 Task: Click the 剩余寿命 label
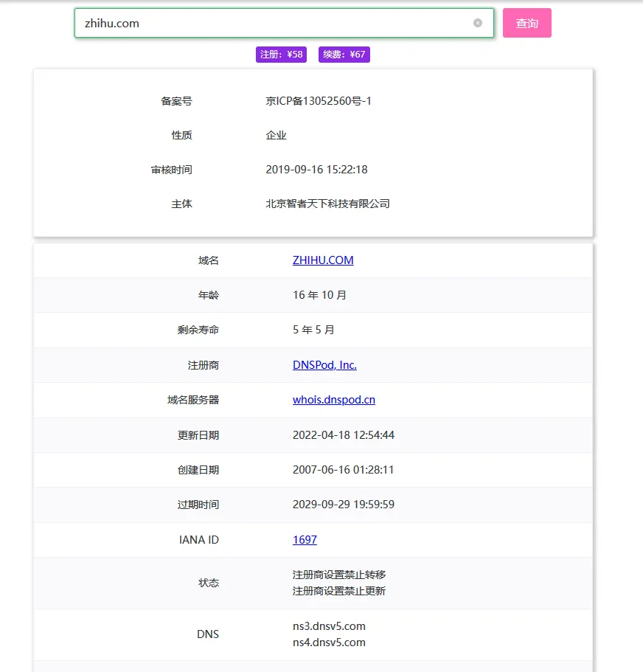point(198,330)
